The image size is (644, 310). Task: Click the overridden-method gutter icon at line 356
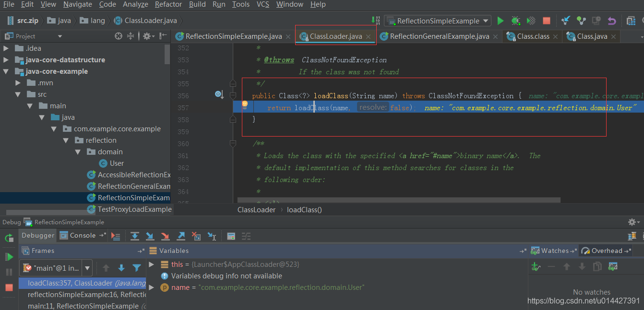tap(219, 94)
